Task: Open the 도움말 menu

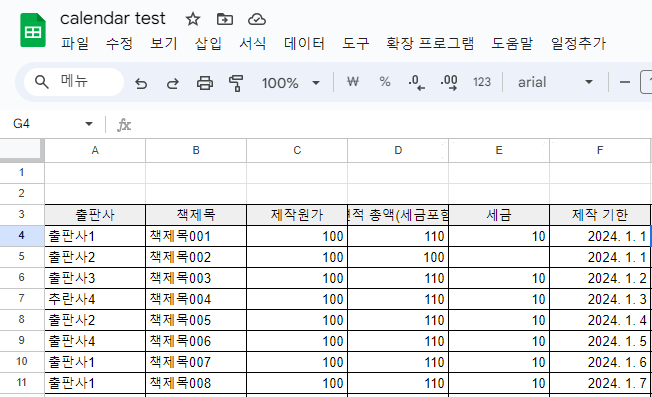Action: [x=512, y=43]
